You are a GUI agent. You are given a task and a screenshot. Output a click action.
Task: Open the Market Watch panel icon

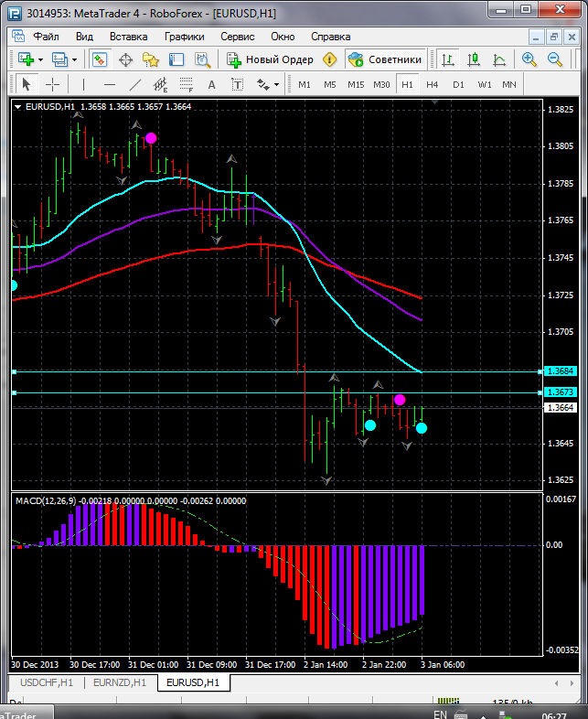coord(99,59)
